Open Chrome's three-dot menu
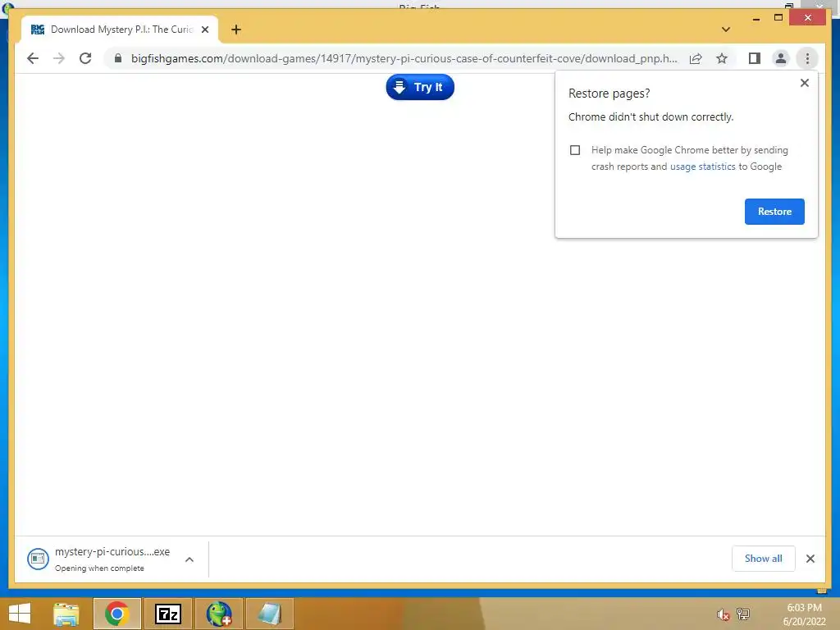Image resolution: width=840 pixels, height=630 pixels. (807, 58)
